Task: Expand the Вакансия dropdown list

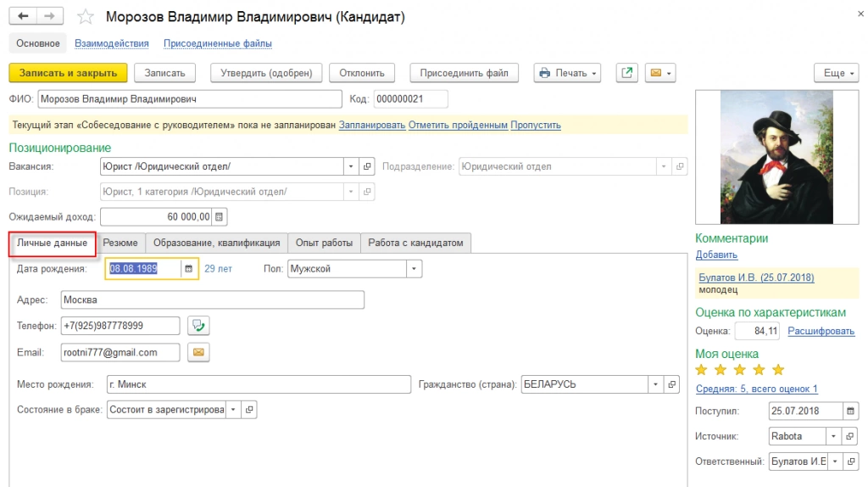Action: tap(351, 166)
